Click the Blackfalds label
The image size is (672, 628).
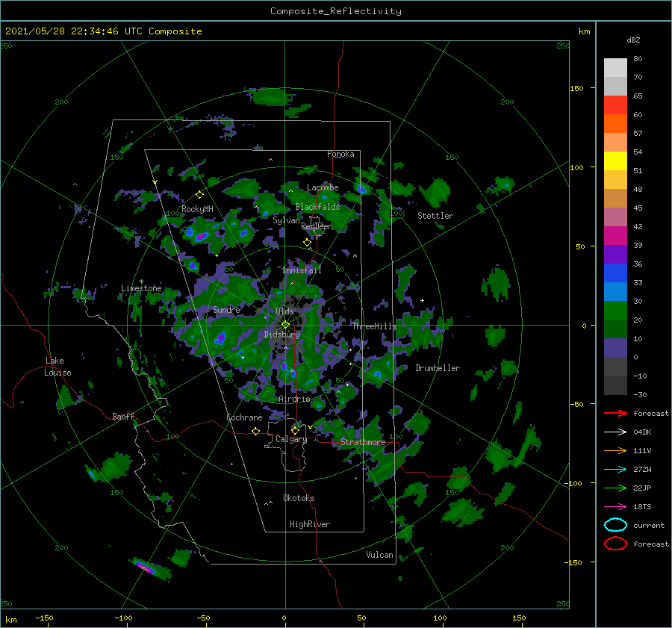pyautogui.click(x=317, y=207)
